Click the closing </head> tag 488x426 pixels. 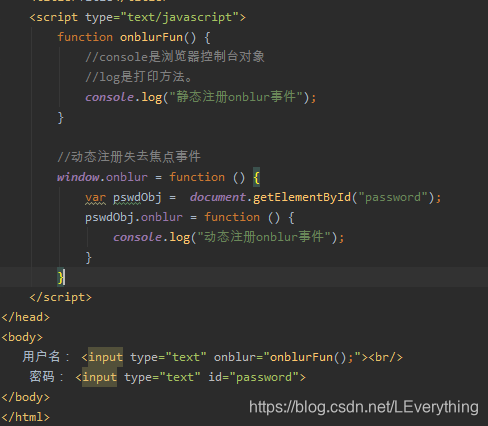coord(26,317)
